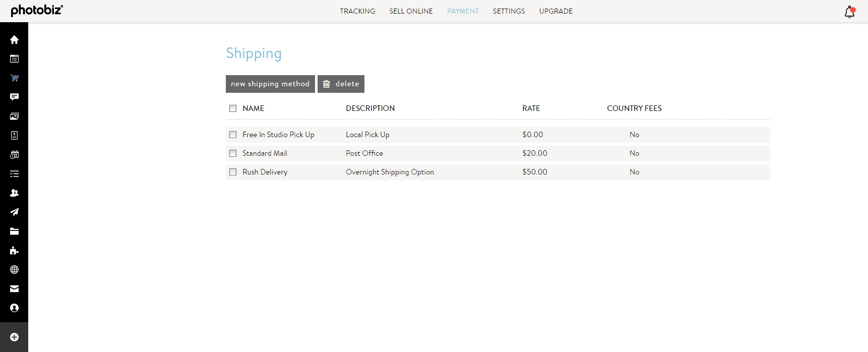Open the image gallery icon
This screenshot has width=868, height=352.
(14, 116)
